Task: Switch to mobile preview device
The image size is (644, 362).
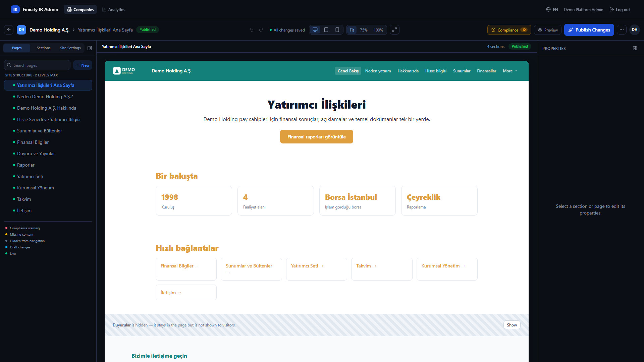Action: point(337,30)
